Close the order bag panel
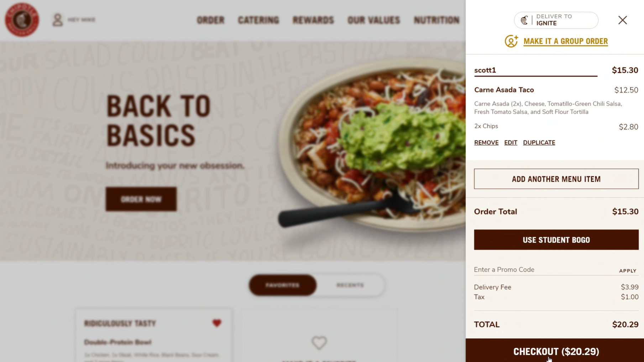 pos(622,20)
